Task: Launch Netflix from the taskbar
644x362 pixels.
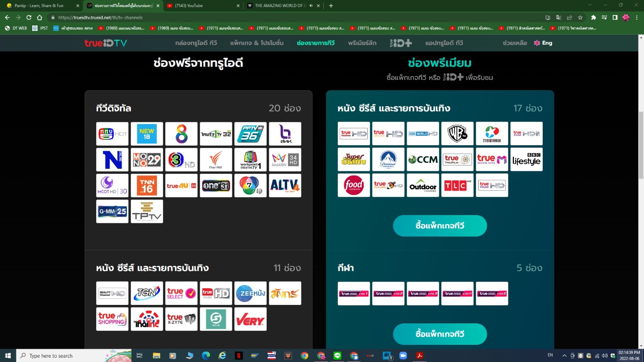Action: [239, 356]
